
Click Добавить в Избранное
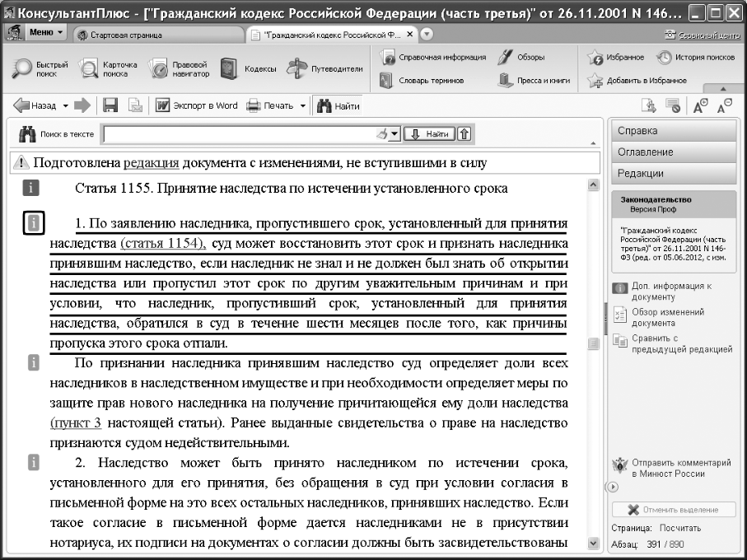(x=637, y=80)
